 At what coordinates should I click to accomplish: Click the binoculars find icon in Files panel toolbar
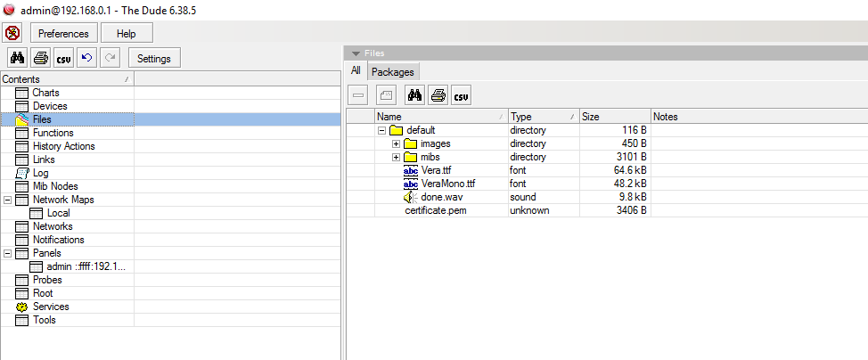click(414, 95)
